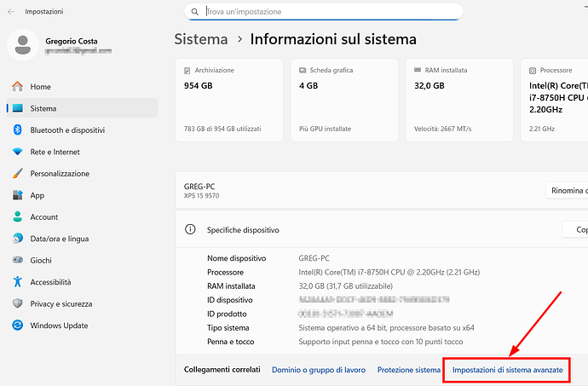Click the Trova un'impostazione search field
588x386 pixels.
coord(323,12)
